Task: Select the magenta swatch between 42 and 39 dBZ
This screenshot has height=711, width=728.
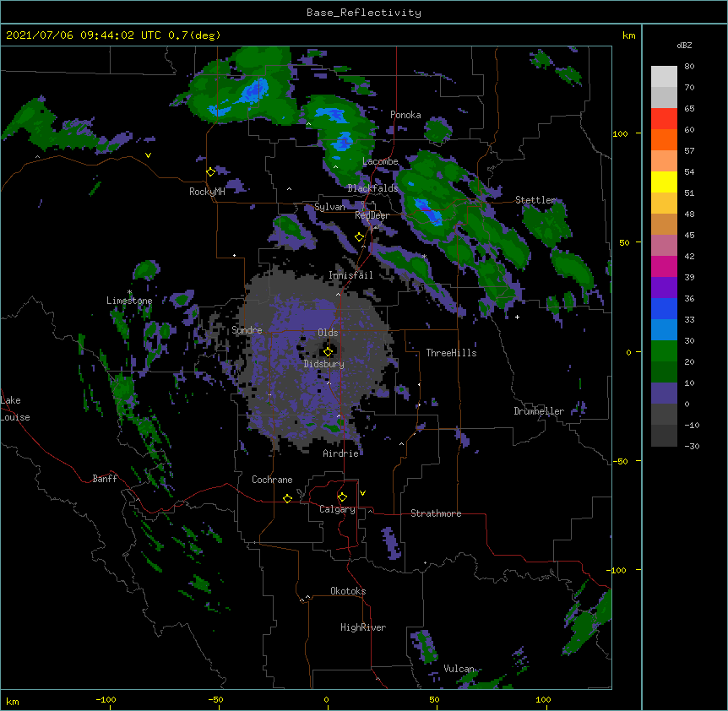Action: click(664, 266)
